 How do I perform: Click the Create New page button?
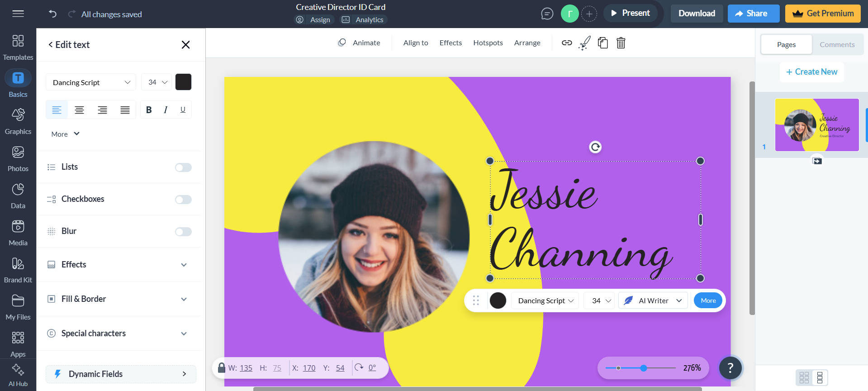point(812,72)
